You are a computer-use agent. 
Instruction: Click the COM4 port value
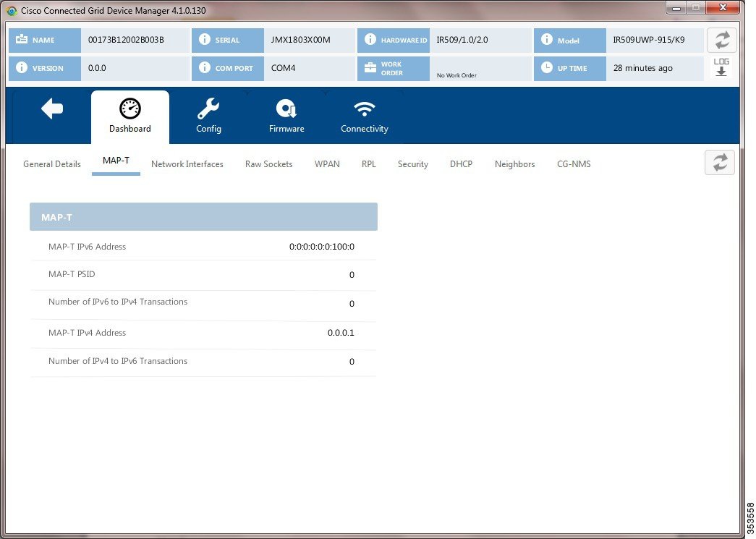coord(284,68)
